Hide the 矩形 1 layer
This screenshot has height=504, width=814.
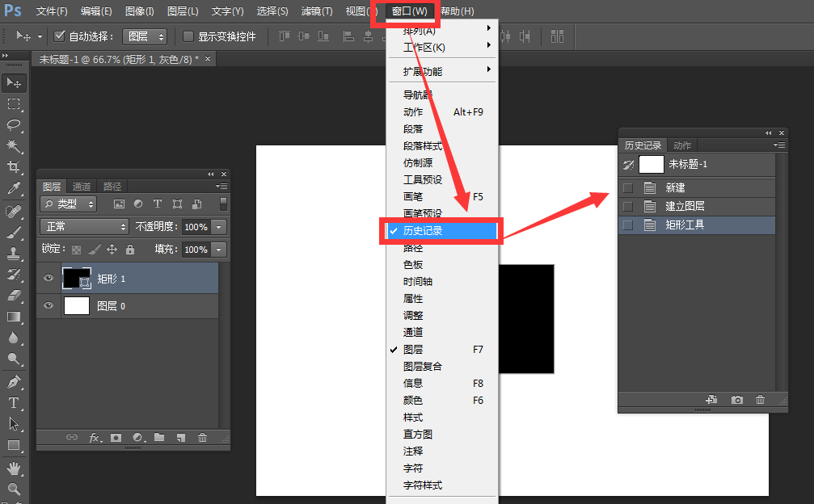tap(49, 278)
